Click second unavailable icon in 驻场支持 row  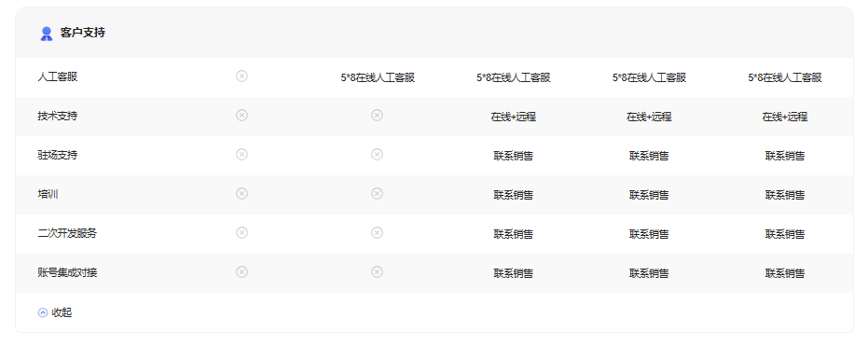point(377,155)
